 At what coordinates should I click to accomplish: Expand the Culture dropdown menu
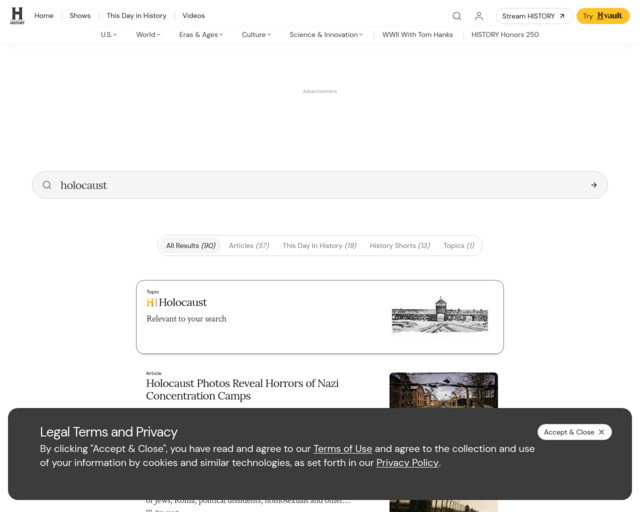[256, 35]
